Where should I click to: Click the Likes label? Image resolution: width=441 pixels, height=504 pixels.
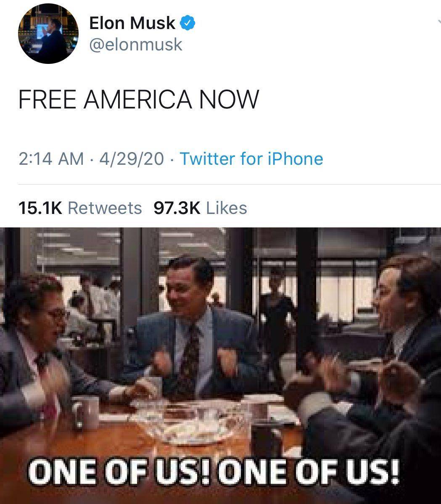point(227,208)
